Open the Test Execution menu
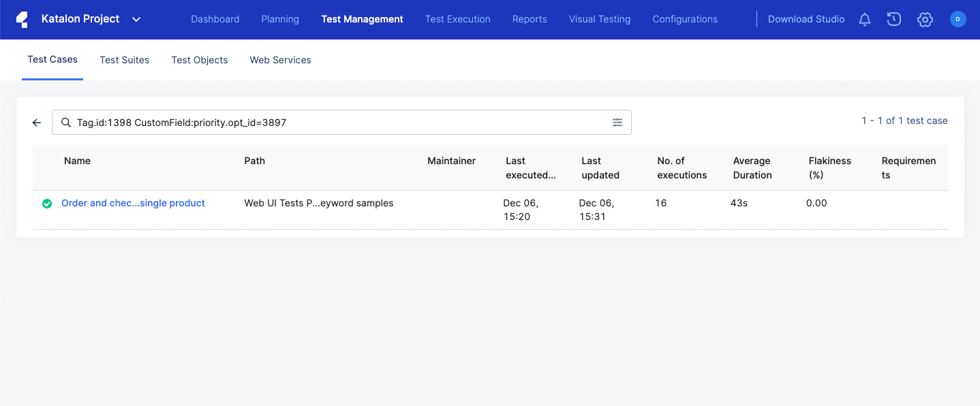 457,19
